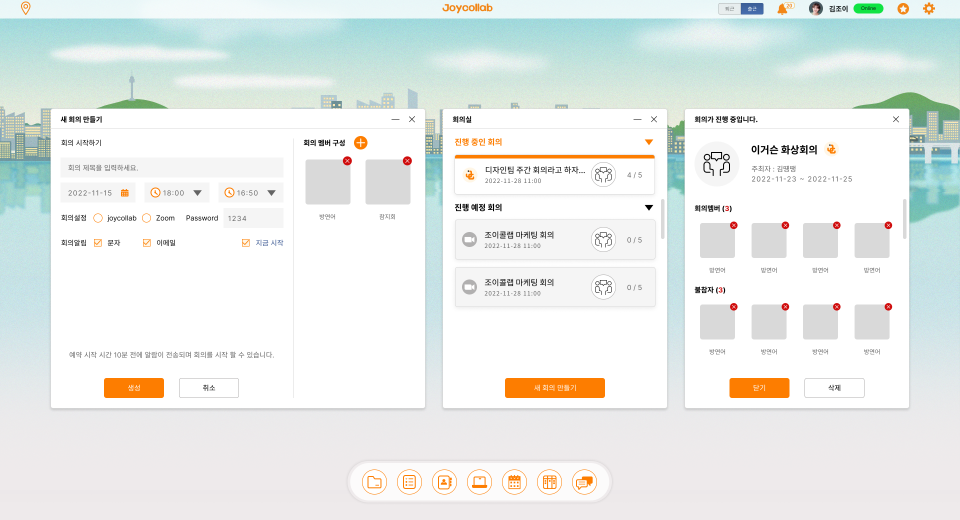The image size is (960, 520).
Task: Click the 불참자 (3) heading
Action: pos(710,290)
